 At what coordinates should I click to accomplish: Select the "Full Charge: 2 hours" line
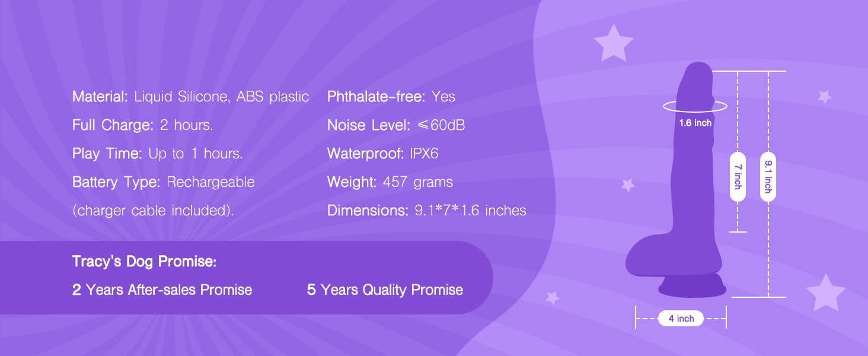click(142, 125)
